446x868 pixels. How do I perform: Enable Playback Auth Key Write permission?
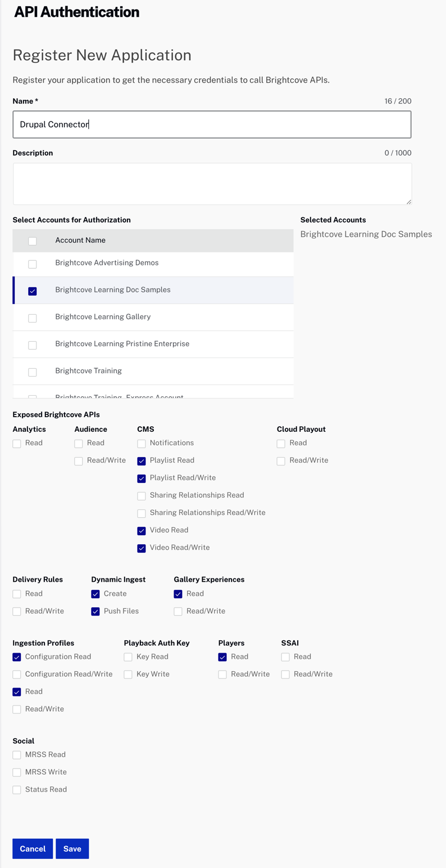point(128,675)
